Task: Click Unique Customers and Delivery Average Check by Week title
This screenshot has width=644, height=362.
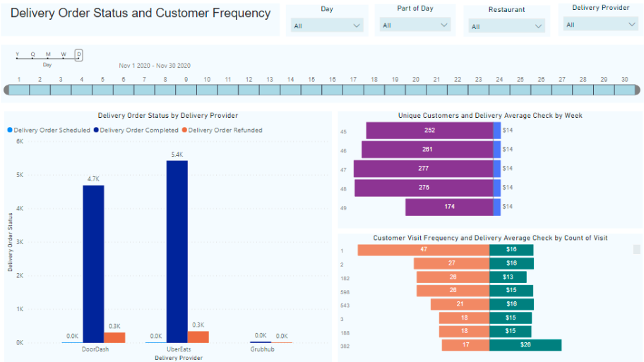Action: (x=490, y=116)
